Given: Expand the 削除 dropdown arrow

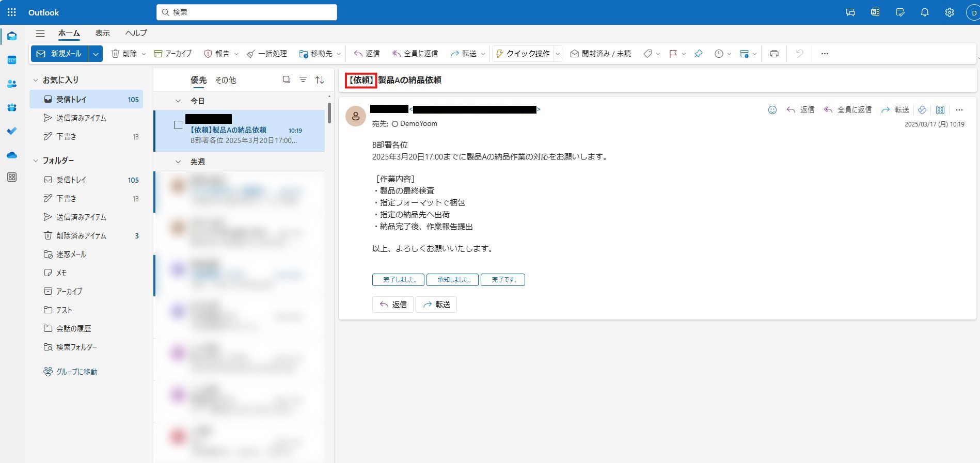Looking at the screenshot, I should tap(144, 54).
